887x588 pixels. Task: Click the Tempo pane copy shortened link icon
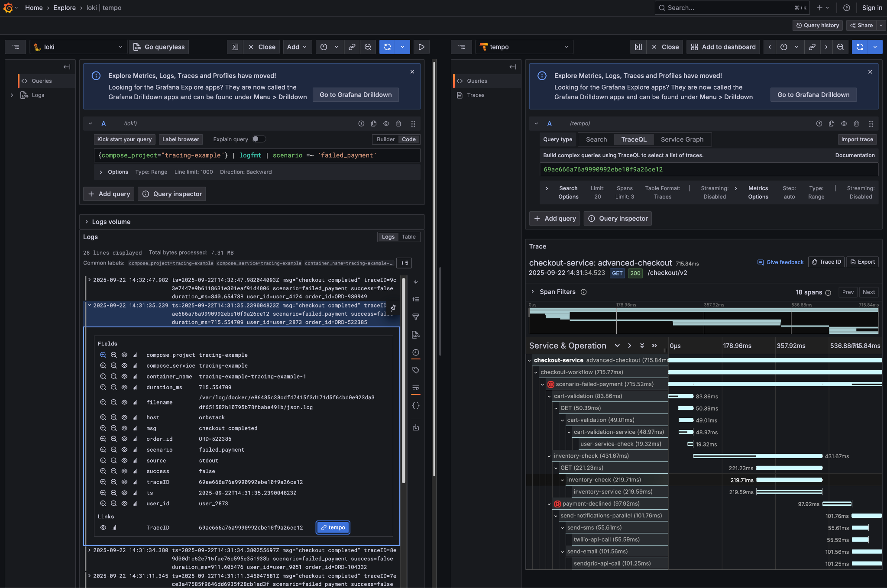(x=812, y=47)
